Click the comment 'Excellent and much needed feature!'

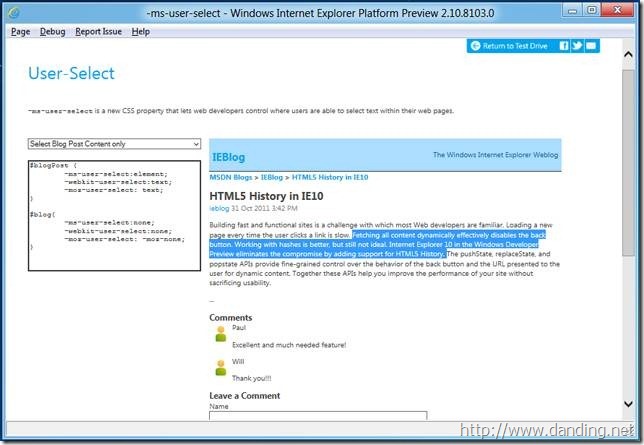click(289, 345)
